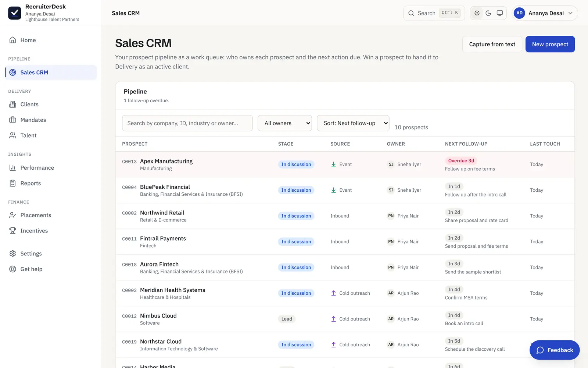Open Placements in the sidebar
Viewport: 588px width, 368px height.
click(51, 215)
